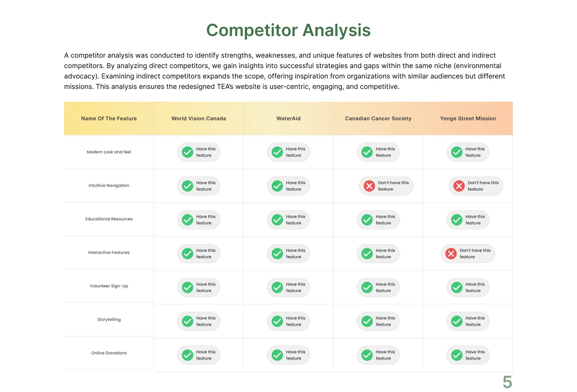Click Canadian Cancer Society's Modern Look checkmark
Viewport: 577px width, 392px height.
[x=367, y=152]
